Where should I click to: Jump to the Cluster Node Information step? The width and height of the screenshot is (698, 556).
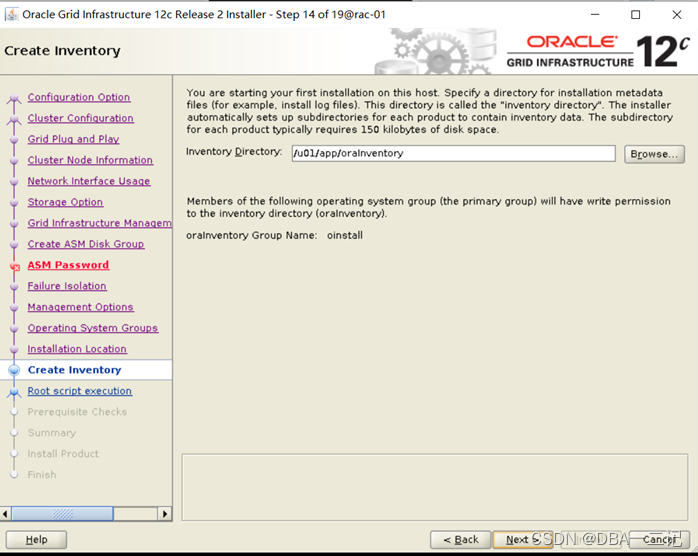(x=90, y=160)
